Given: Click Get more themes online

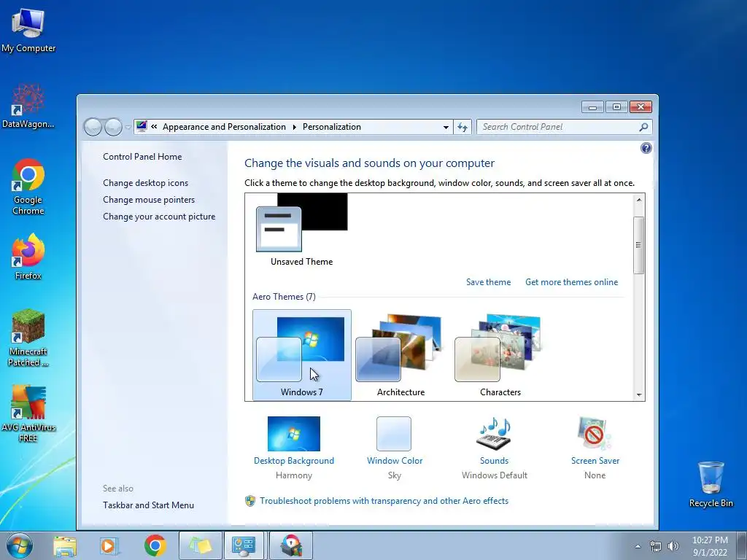Looking at the screenshot, I should 572,282.
